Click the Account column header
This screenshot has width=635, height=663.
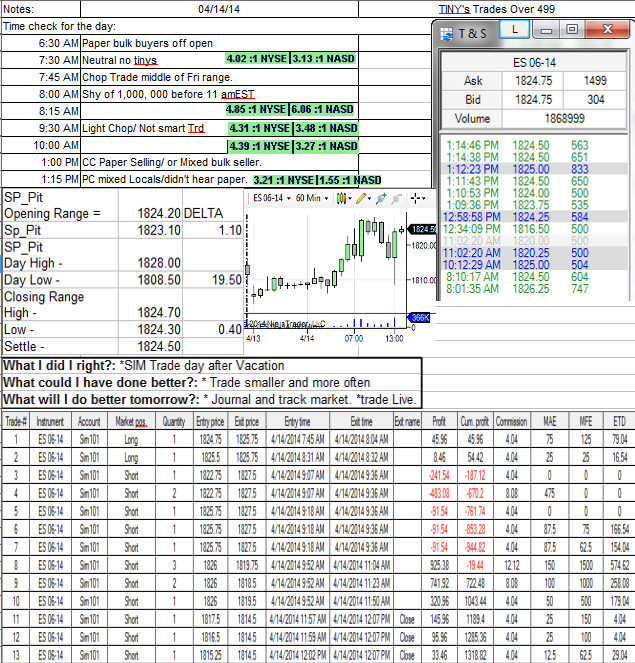pyautogui.click(x=89, y=422)
